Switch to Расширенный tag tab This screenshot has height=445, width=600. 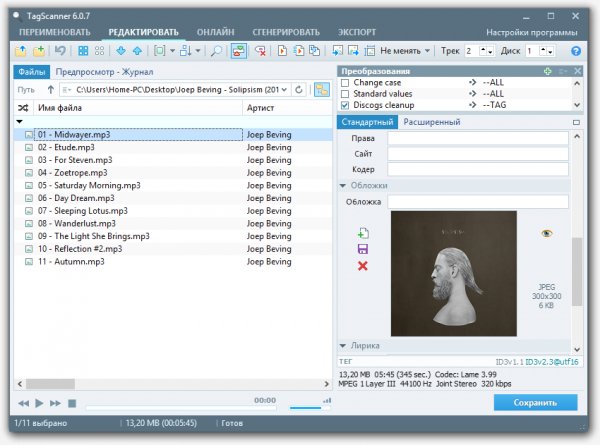432,122
